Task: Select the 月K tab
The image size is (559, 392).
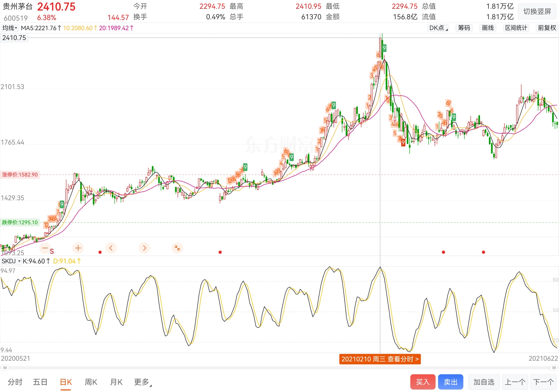Action: (x=116, y=382)
